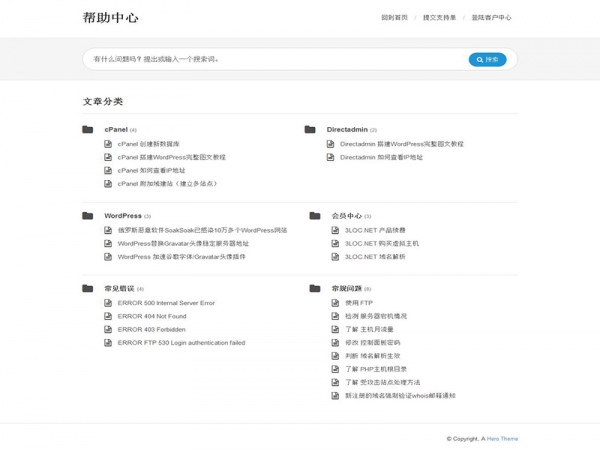Click document icon beside ERROR 500 article
The height and width of the screenshot is (450, 600).
pos(108,303)
